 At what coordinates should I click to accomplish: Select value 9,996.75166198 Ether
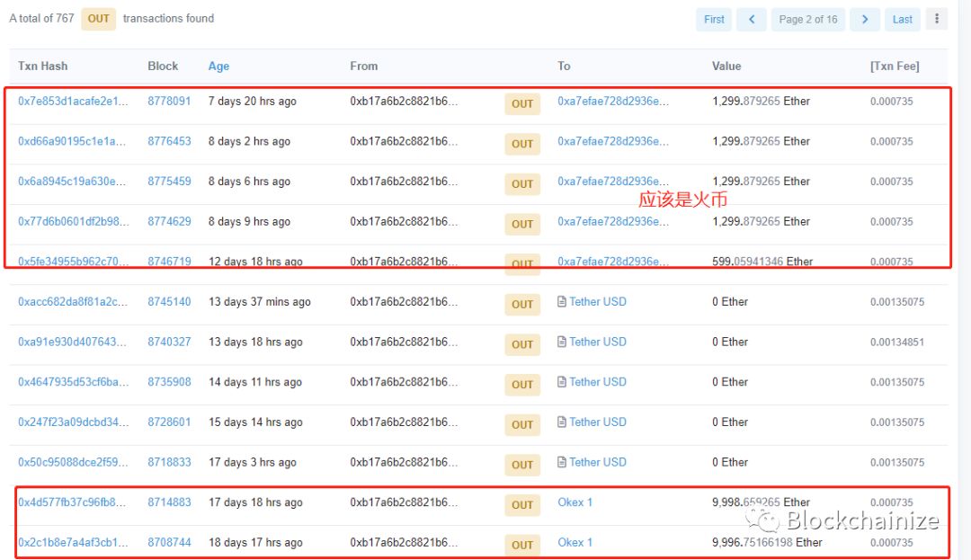pos(767,543)
